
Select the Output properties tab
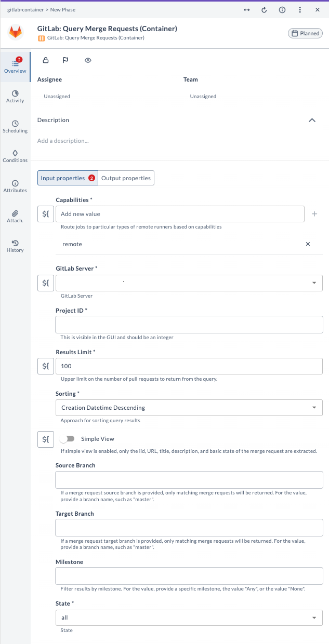tap(126, 178)
